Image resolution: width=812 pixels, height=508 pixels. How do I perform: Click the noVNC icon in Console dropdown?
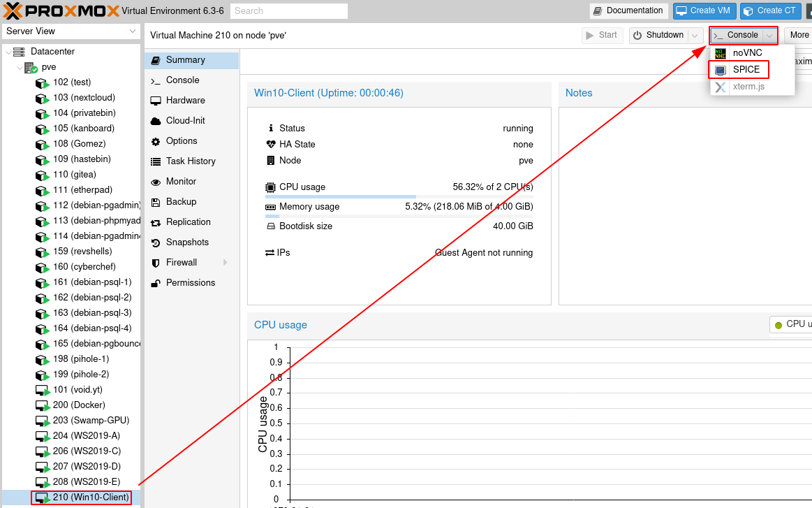click(x=720, y=53)
